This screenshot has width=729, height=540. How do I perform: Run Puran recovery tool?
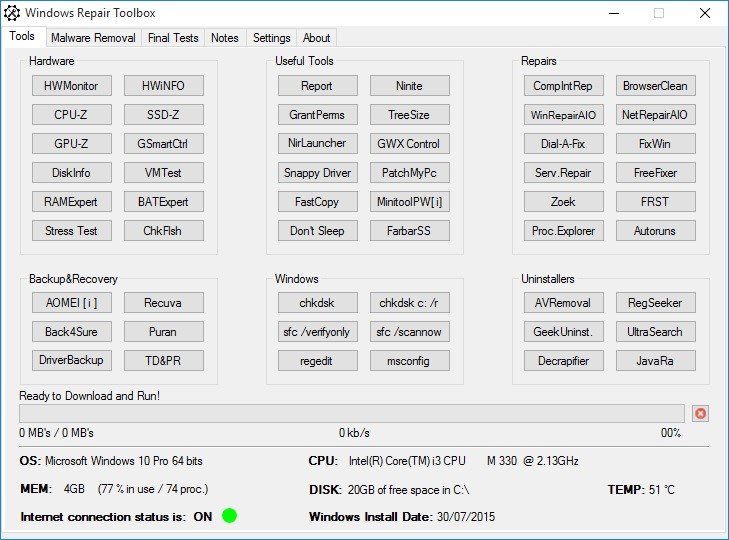click(164, 332)
